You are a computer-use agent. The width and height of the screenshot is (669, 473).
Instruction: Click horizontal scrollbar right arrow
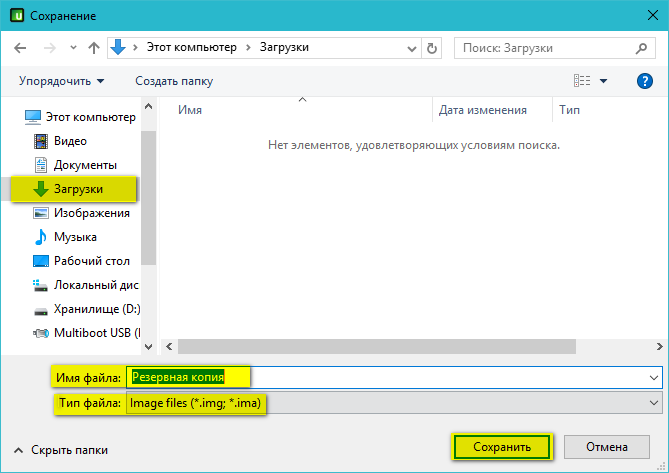[660, 346]
